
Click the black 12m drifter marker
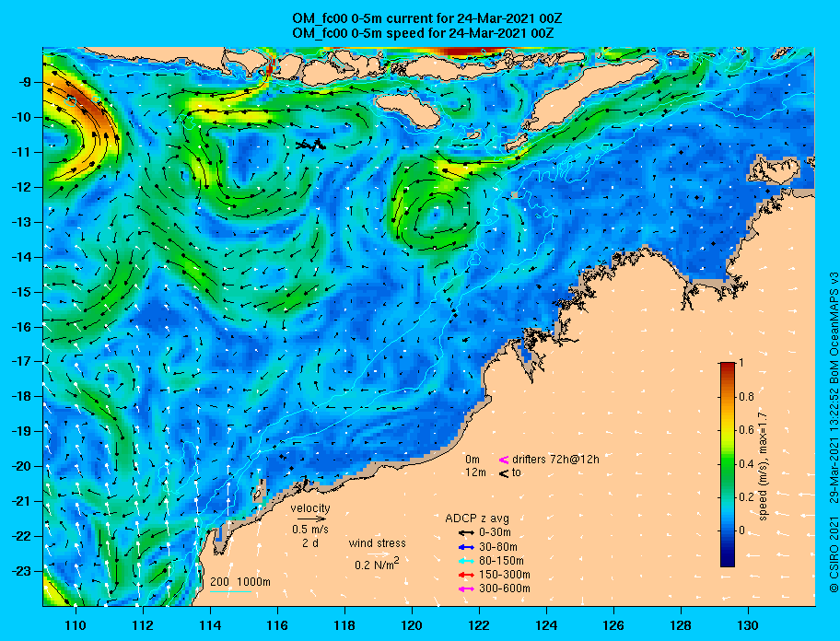(x=504, y=473)
